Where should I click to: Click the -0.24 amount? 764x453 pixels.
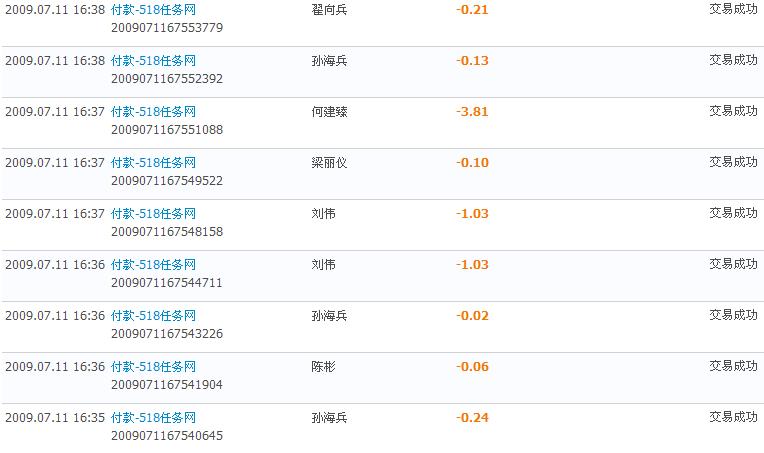point(472,418)
